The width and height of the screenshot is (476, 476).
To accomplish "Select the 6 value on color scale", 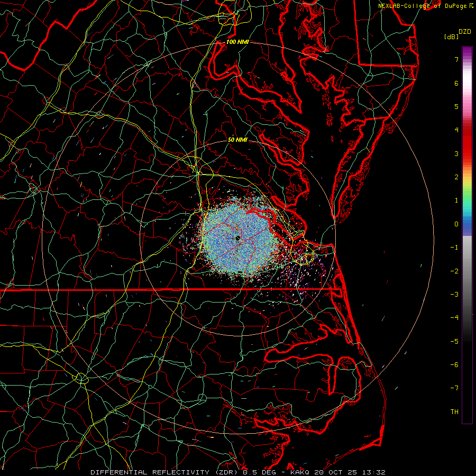I will [x=456, y=83].
